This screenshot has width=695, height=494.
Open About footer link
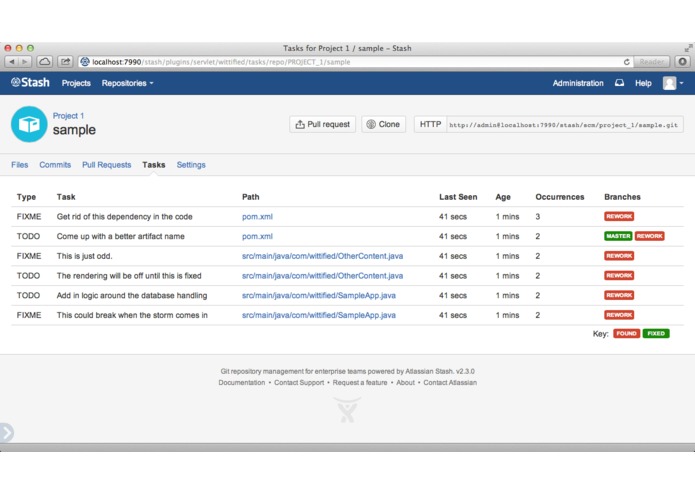click(405, 382)
